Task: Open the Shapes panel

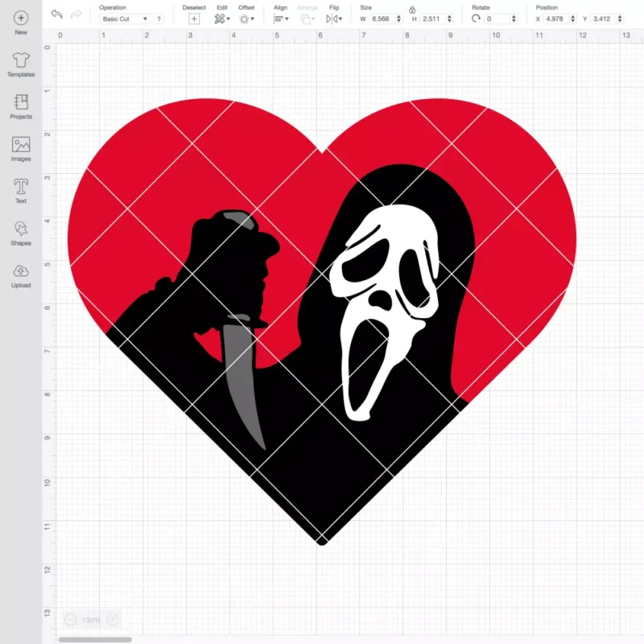Action: [21, 233]
